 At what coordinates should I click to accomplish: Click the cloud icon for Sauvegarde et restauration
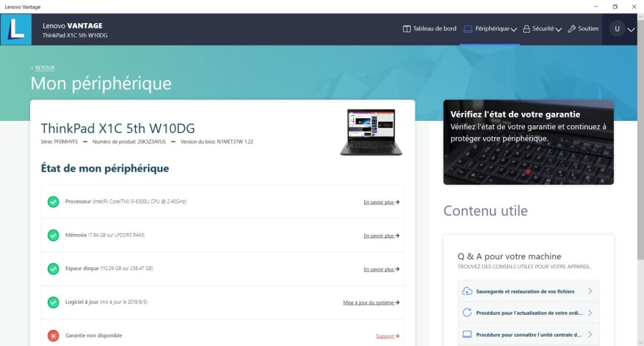pyautogui.click(x=467, y=291)
